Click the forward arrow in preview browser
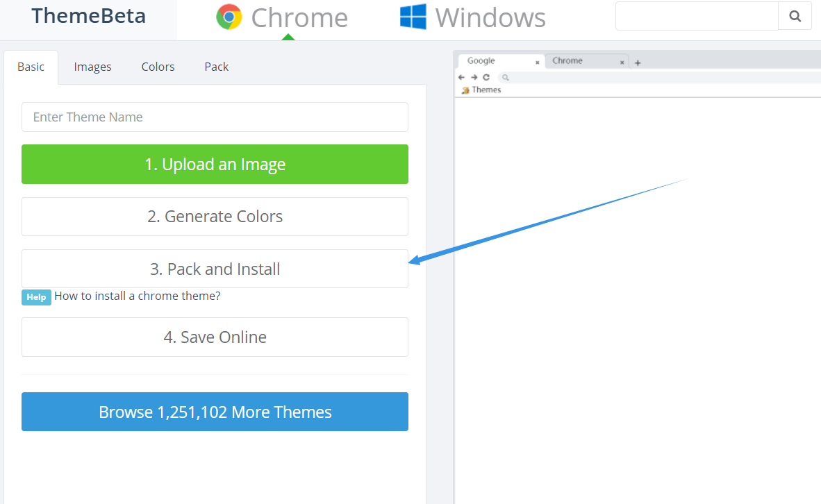This screenshot has width=821, height=504. click(474, 77)
